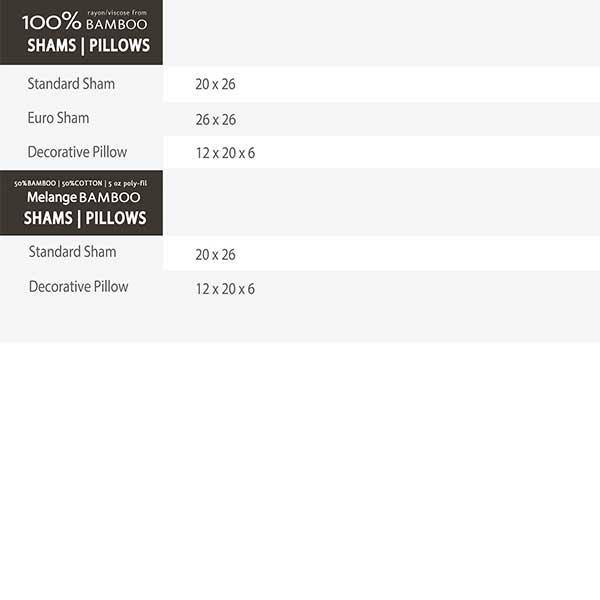Click the 50% bamboo 50% cotton subtitle text
The width and height of the screenshot is (600, 600).
point(81,183)
